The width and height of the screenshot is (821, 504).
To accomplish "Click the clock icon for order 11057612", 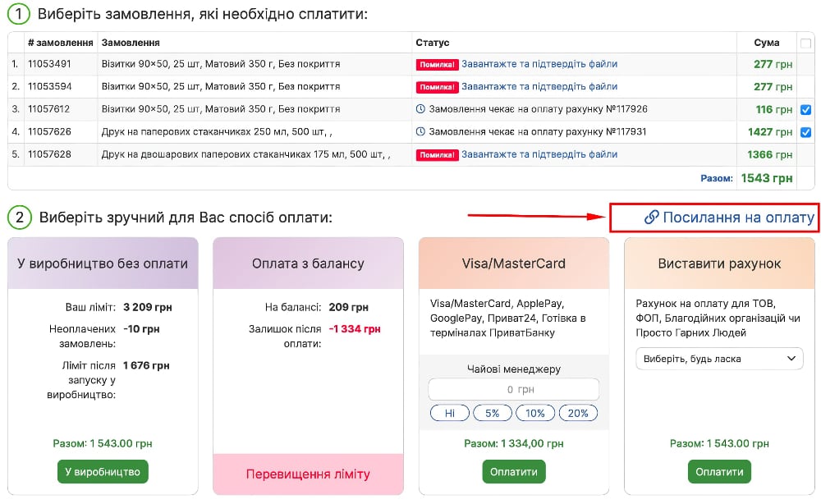I will pos(420,109).
